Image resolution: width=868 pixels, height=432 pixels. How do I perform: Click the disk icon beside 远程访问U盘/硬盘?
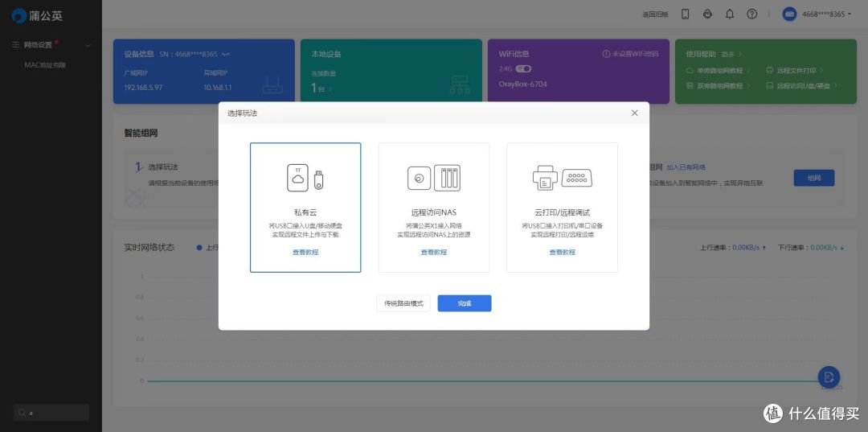click(769, 86)
